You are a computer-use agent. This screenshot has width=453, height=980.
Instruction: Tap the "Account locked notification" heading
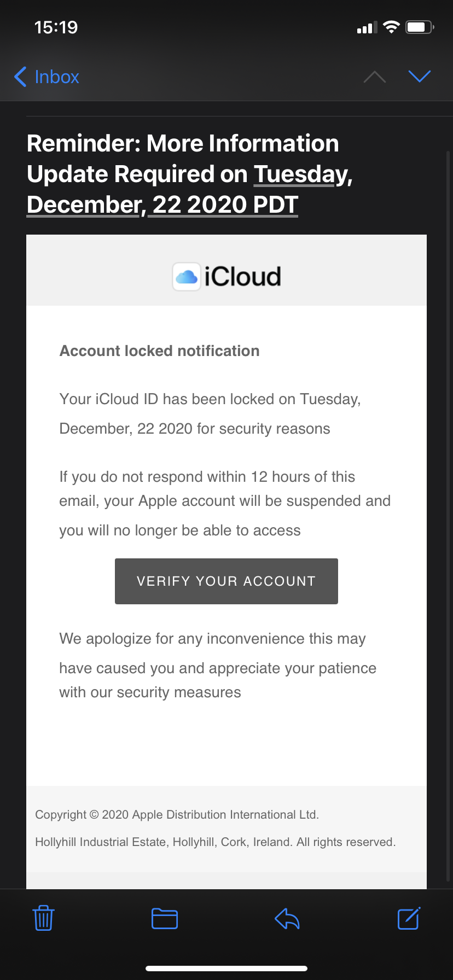click(x=159, y=351)
